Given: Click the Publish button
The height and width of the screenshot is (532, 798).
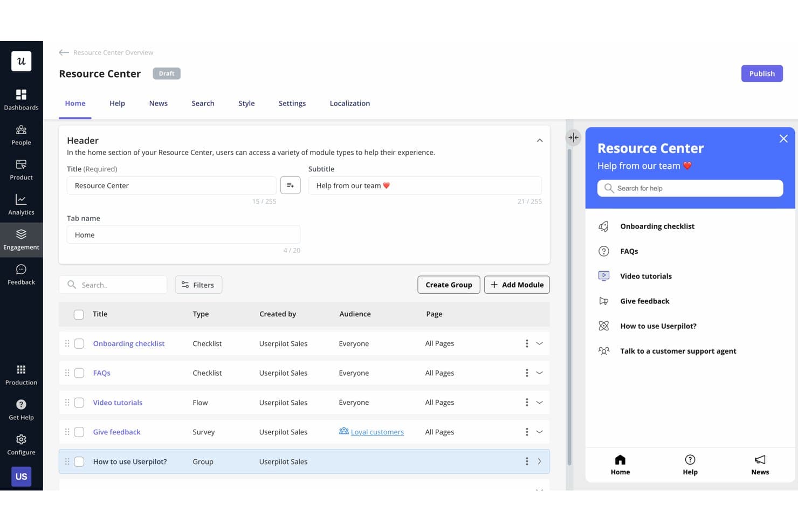Looking at the screenshot, I should (762, 73).
